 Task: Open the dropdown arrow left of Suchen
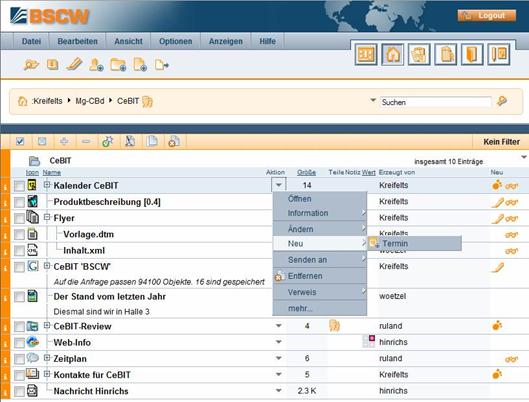(x=373, y=100)
